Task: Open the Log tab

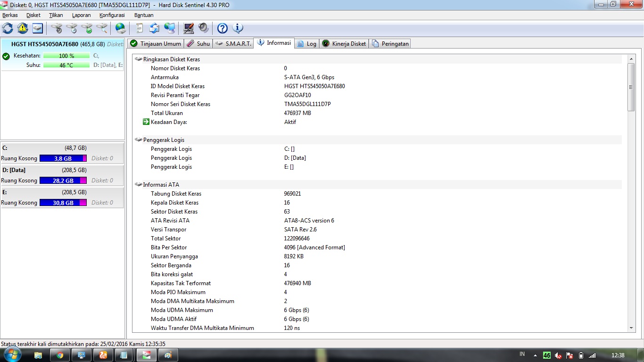Action: pos(307,43)
